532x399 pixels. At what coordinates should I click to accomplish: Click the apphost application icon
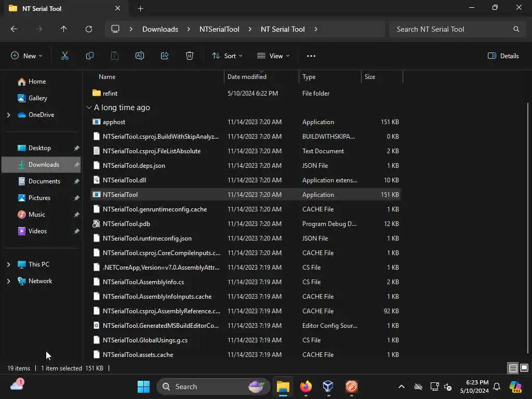pyautogui.click(x=96, y=122)
